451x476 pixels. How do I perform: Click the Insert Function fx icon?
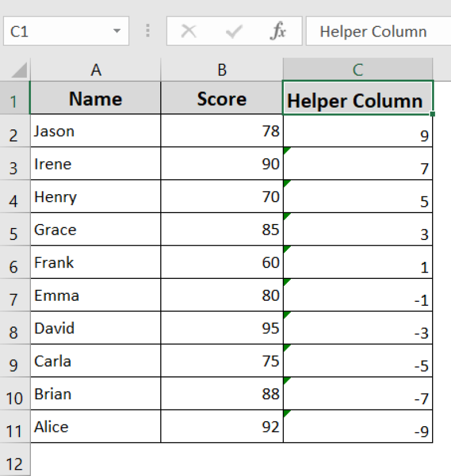278,31
